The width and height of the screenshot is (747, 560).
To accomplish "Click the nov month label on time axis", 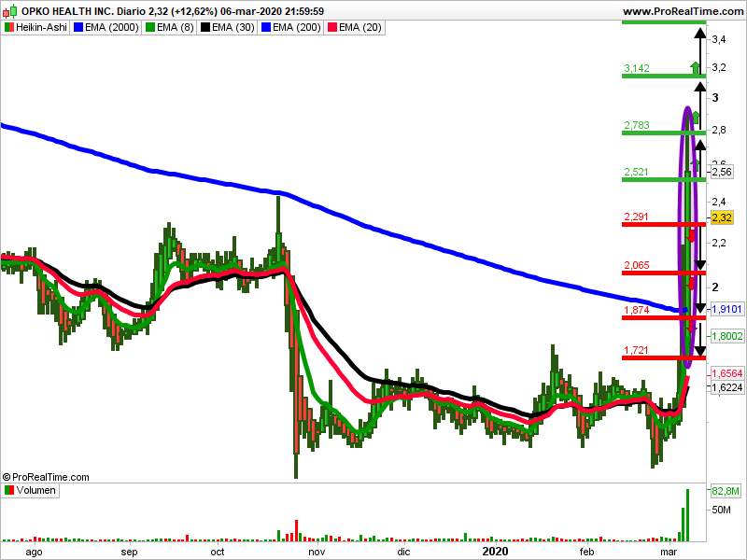I will pyautogui.click(x=317, y=552).
